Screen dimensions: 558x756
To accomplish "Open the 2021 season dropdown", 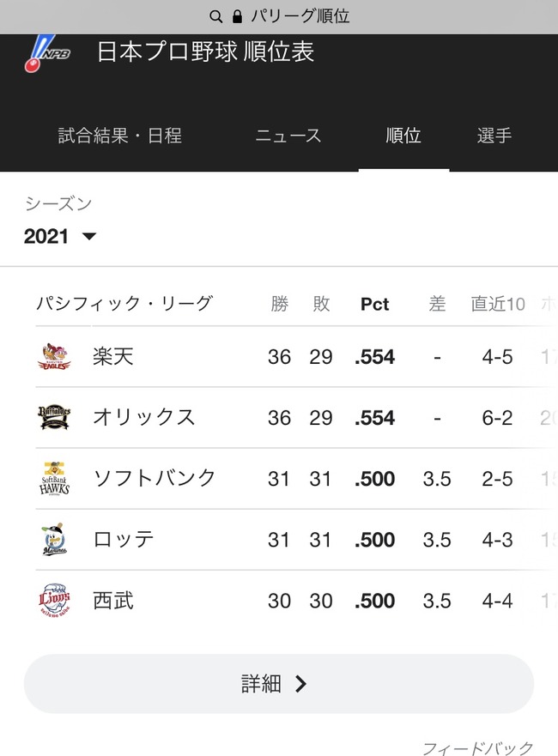I will pyautogui.click(x=60, y=236).
